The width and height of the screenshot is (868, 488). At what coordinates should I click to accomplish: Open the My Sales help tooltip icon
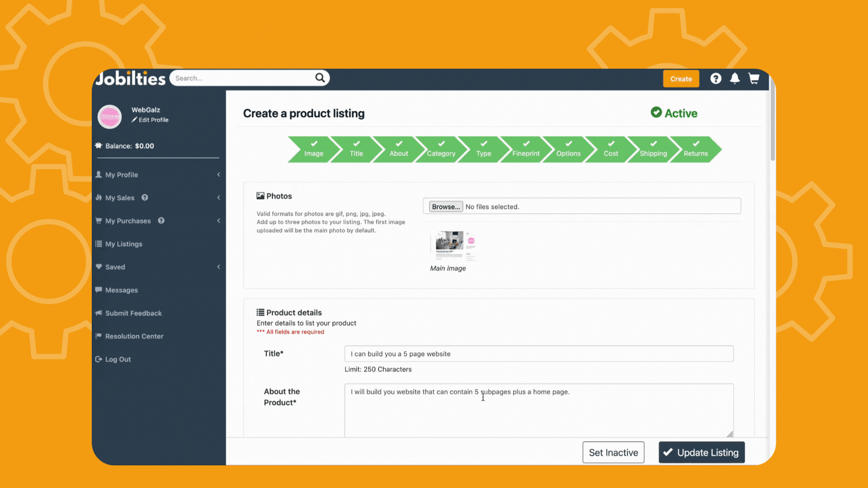pyautogui.click(x=144, y=197)
